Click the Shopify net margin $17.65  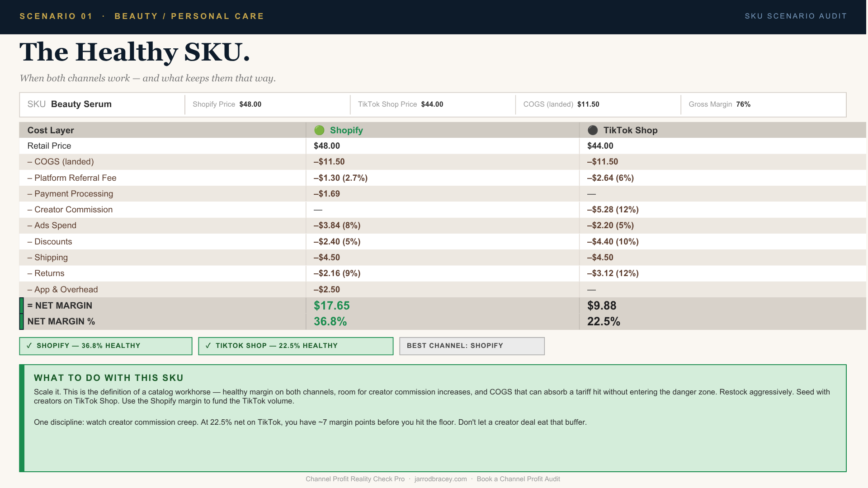pyautogui.click(x=332, y=306)
